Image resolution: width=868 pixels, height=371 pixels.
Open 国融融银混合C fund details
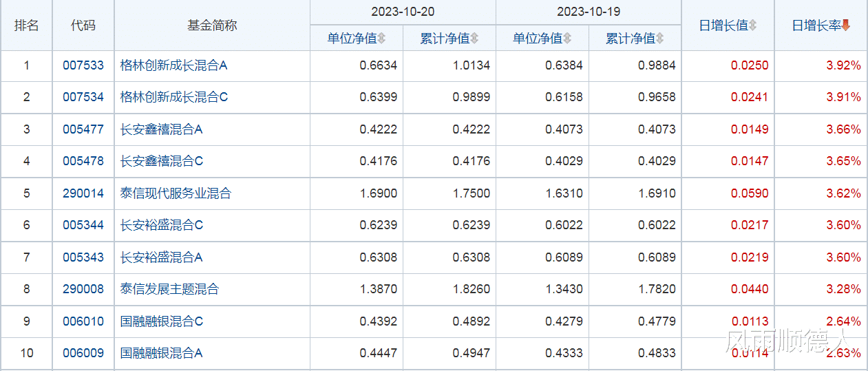tap(162, 321)
